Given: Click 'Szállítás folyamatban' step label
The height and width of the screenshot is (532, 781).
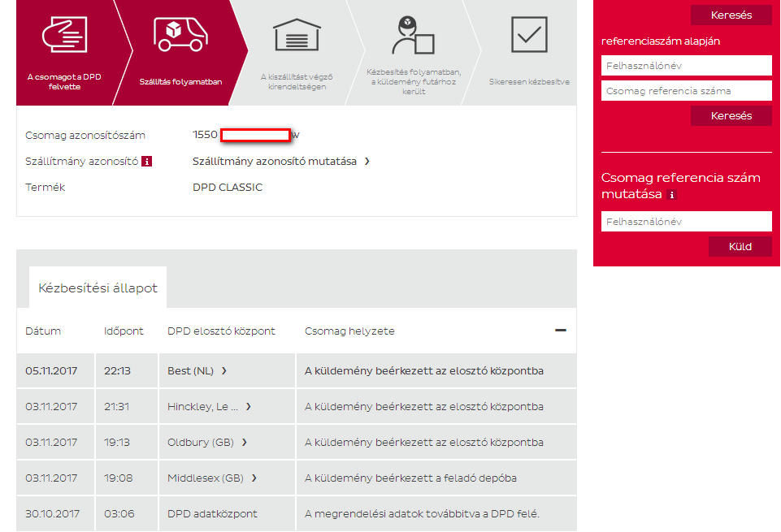Looking at the screenshot, I should [x=180, y=81].
